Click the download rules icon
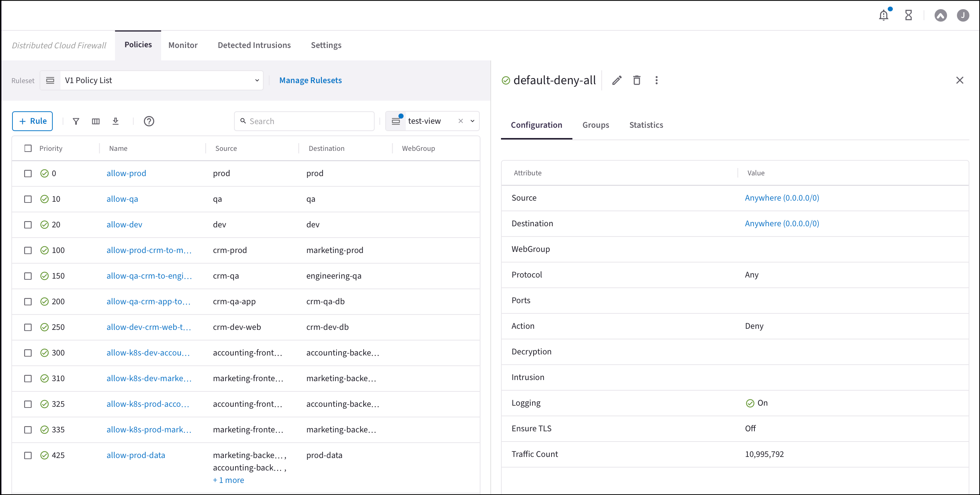The image size is (980, 495). pos(116,122)
